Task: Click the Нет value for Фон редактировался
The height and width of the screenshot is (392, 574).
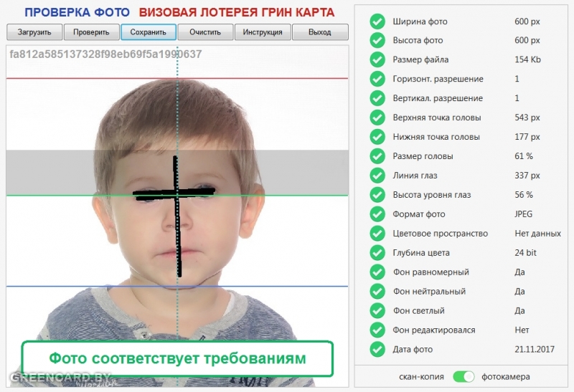Action: (x=522, y=330)
